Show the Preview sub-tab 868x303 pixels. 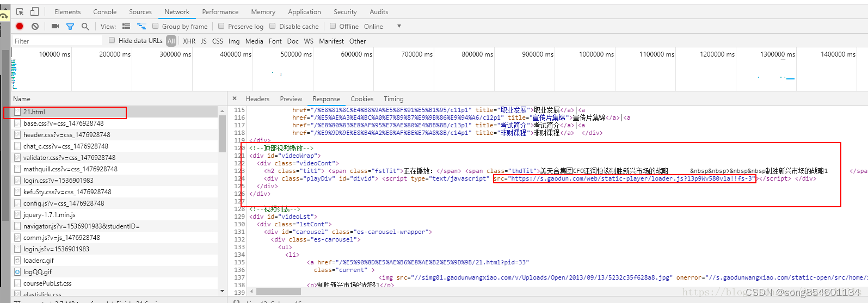tap(291, 98)
